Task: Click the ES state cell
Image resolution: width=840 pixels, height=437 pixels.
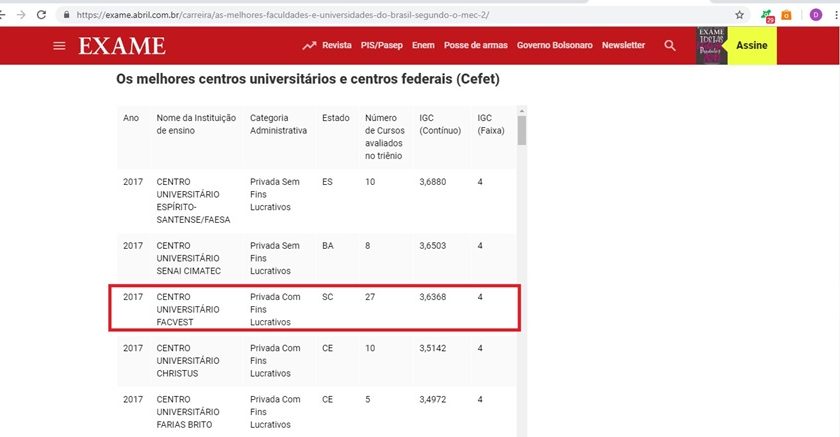Action: (x=327, y=182)
